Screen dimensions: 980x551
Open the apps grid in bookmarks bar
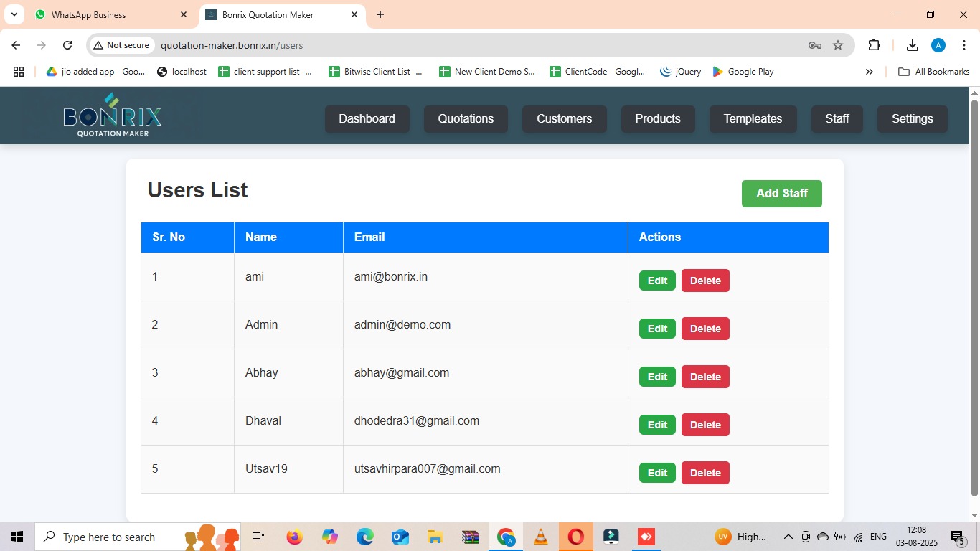(19, 72)
